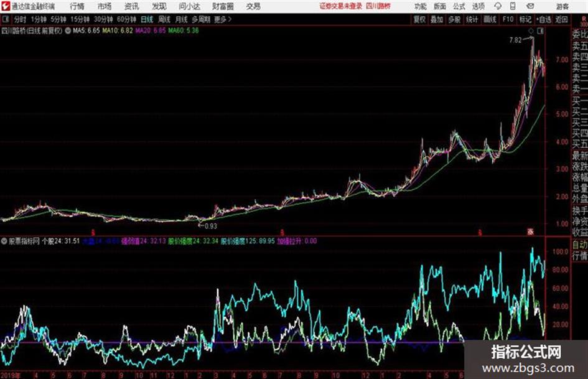The image size is (588, 379).
Task: Click the 个股24: 31.51 indicator value
Action: 61,241
